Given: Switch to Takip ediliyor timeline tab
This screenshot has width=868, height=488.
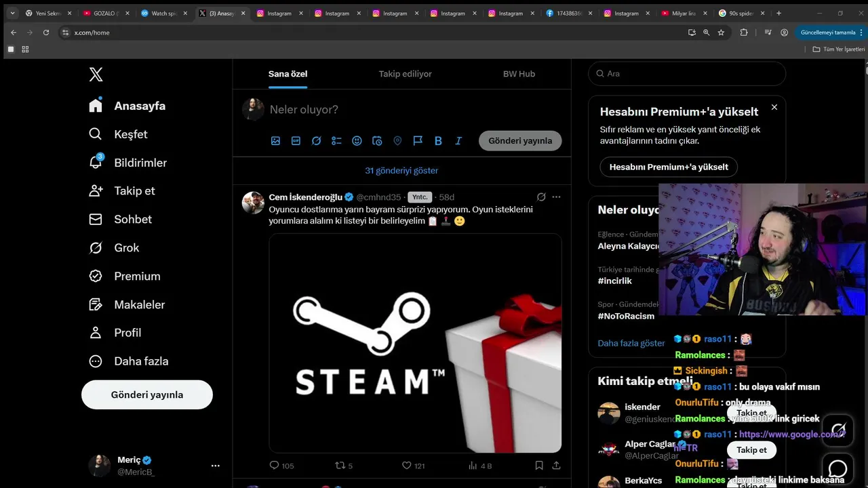Looking at the screenshot, I should [x=405, y=74].
